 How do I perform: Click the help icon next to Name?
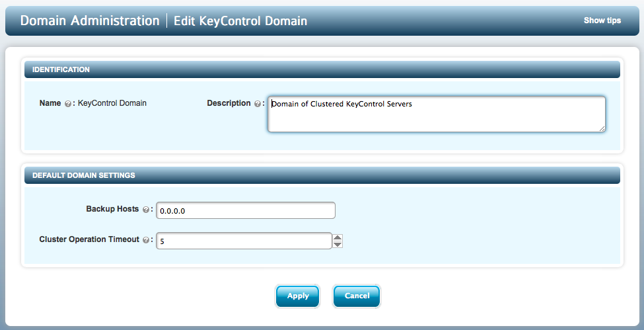pos(68,104)
